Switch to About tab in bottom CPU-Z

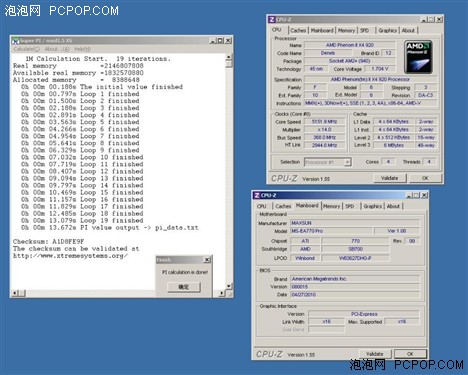[393, 206]
